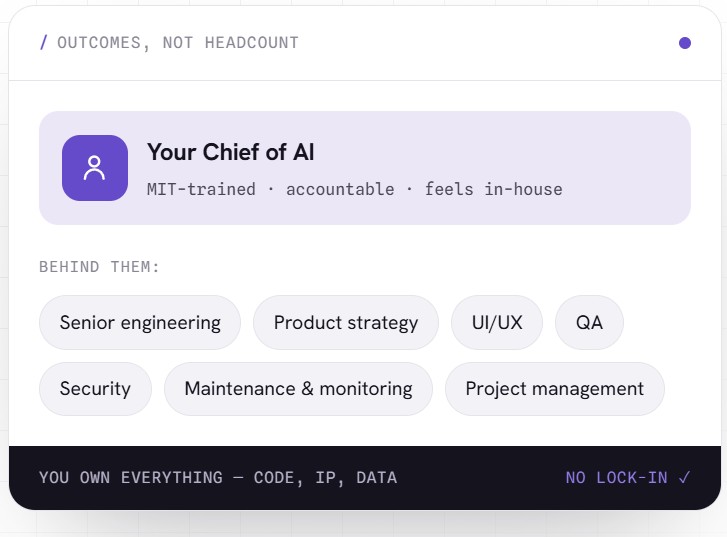Click the purple slash before OUTCOMES

44,43
